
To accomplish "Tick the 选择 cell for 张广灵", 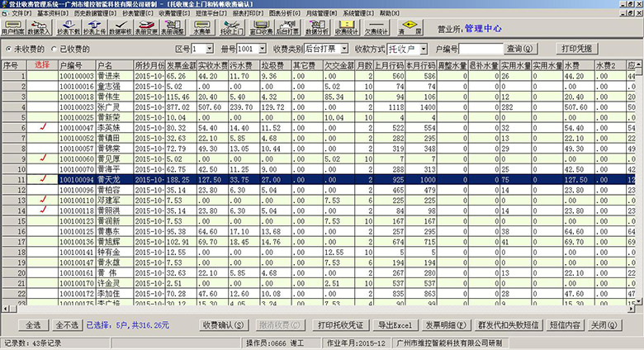I will [43, 106].
